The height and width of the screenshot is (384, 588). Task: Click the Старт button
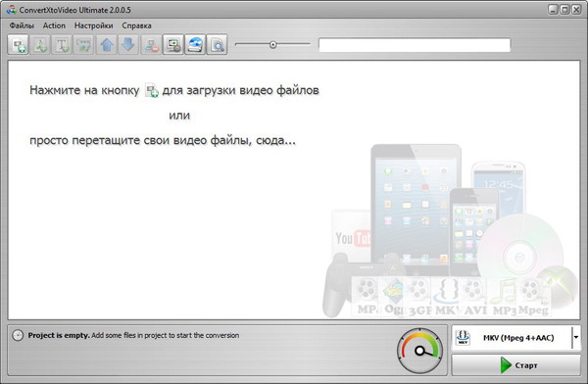tap(516, 364)
